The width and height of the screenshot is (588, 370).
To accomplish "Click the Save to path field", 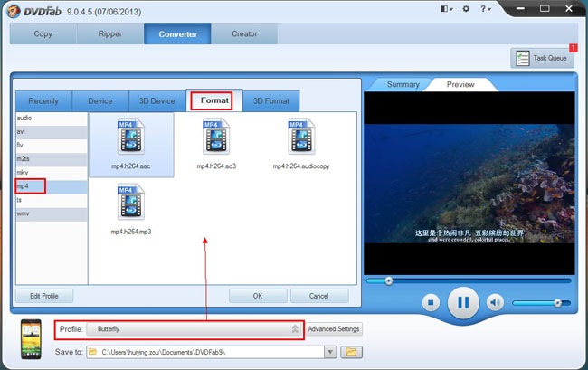I will pos(205,352).
